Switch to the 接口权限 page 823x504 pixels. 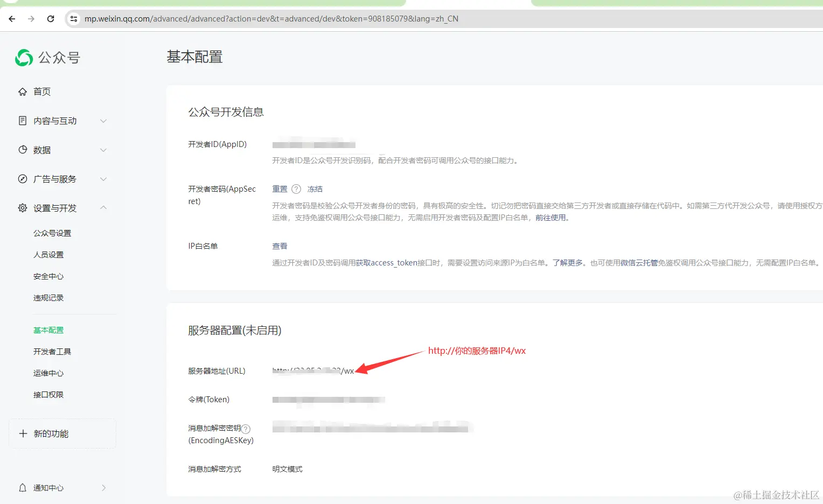click(x=48, y=394)
